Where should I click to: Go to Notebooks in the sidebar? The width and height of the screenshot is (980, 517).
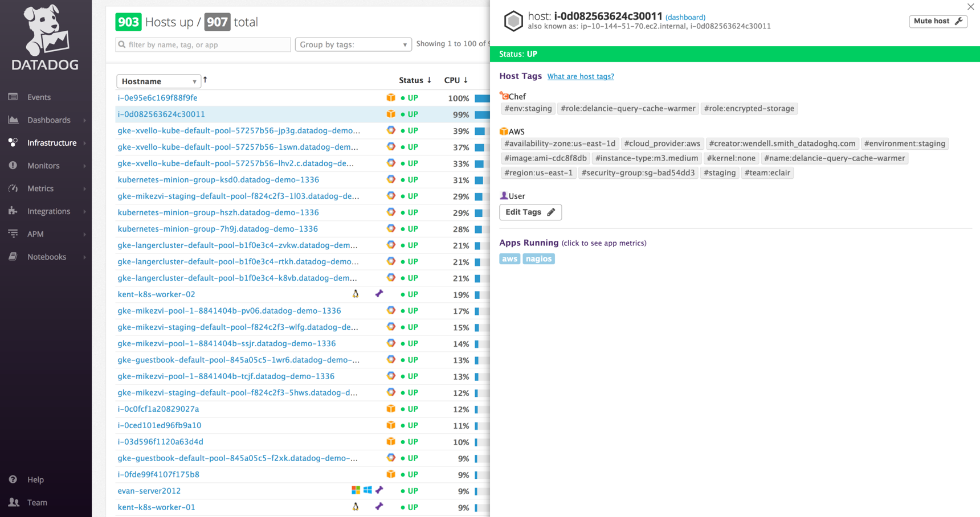pos(47,257)
